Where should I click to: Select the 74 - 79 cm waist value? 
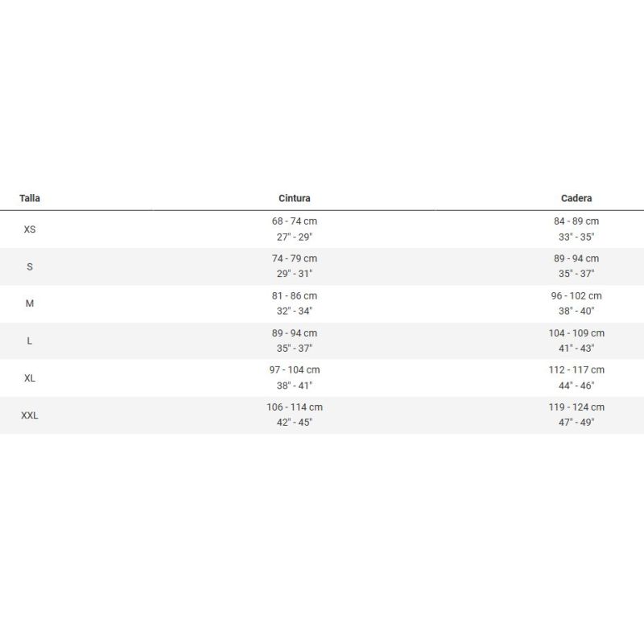tap(295, 258)
